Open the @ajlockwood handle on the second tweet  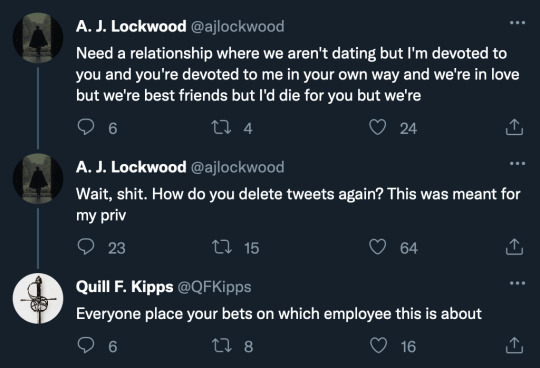pyautogui.click(x=237, y=167)
